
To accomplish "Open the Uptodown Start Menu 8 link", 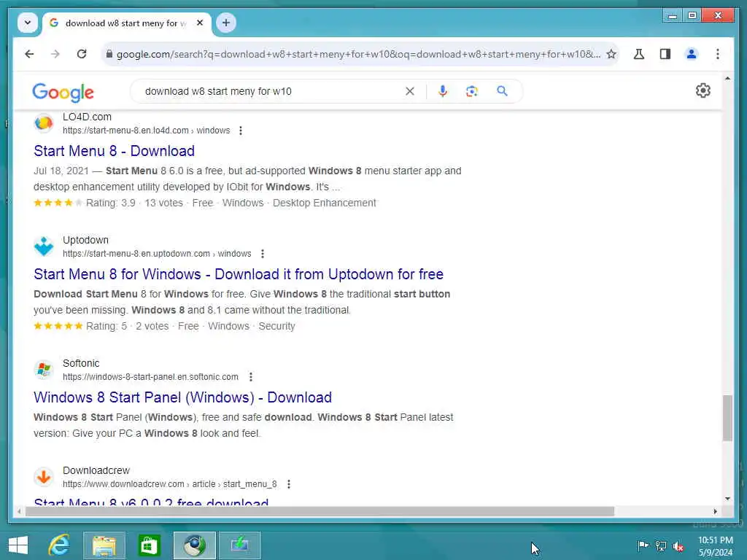I will (x=239, y=274).
